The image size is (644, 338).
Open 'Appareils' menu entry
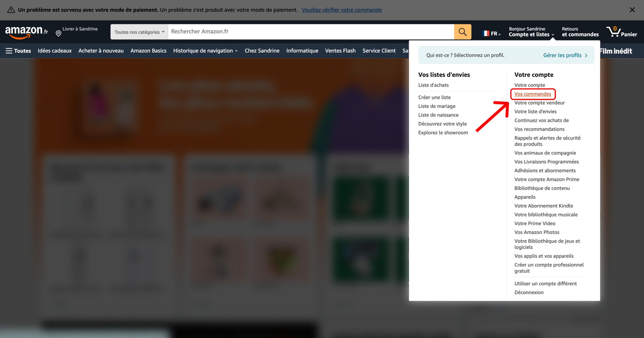pyautogui.click(x=525, y=197)
